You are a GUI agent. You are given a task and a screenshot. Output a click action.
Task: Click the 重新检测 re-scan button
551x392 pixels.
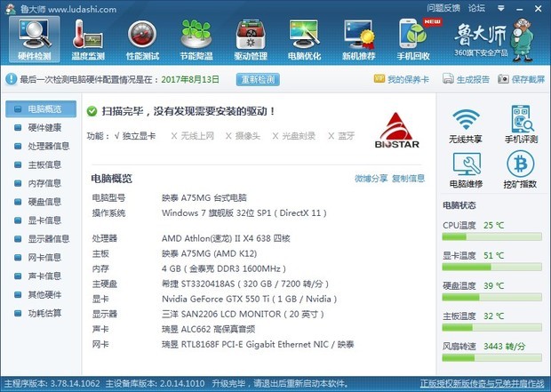coord(258,79)
